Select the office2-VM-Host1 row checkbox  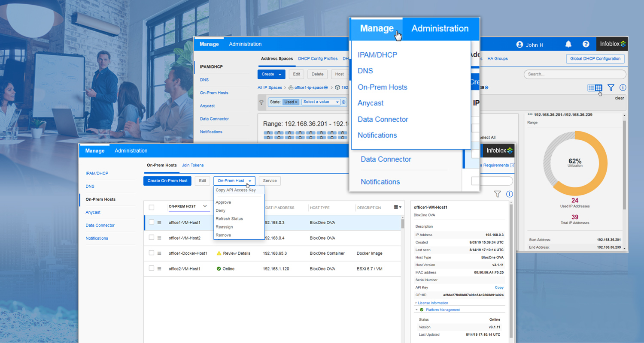152,268
